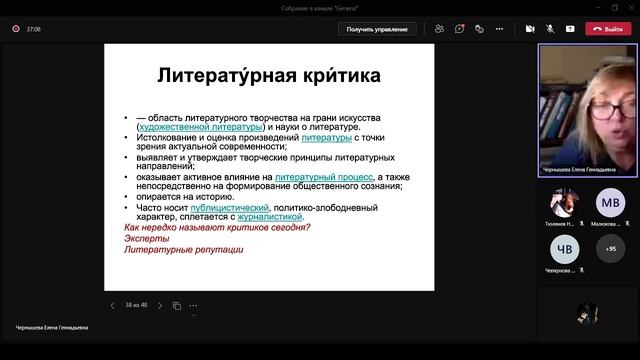Select your own video thumbnail at bottom right
The image size is (640, 360).
587,314
